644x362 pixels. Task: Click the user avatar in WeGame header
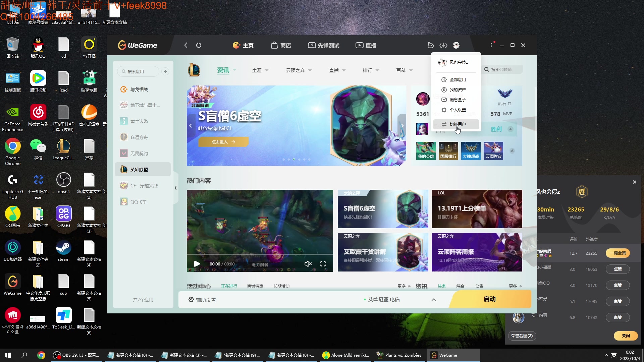(456, 45)
